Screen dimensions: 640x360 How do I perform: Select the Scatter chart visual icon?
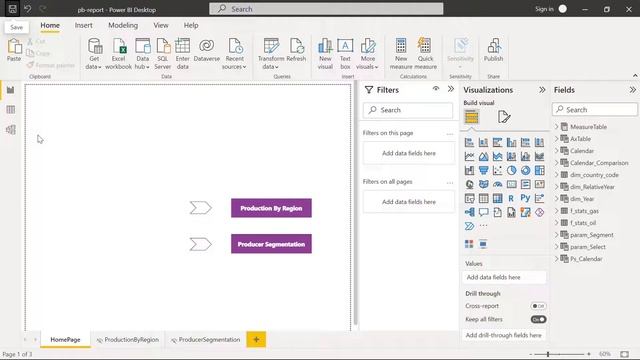[497, 170]
